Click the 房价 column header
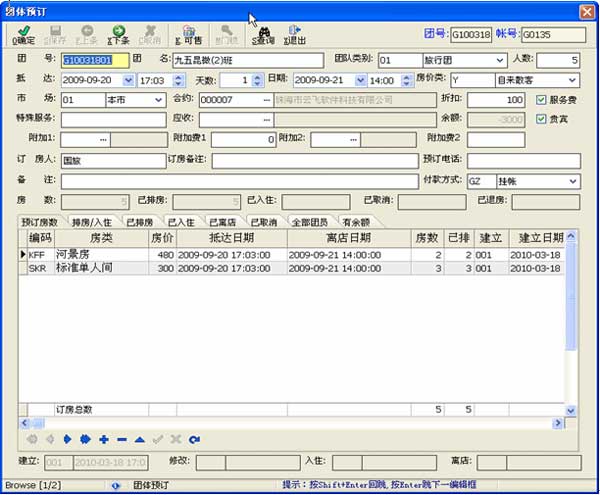Screen dimensions: 600x495 pyautogui.click(x=162, y=238)
